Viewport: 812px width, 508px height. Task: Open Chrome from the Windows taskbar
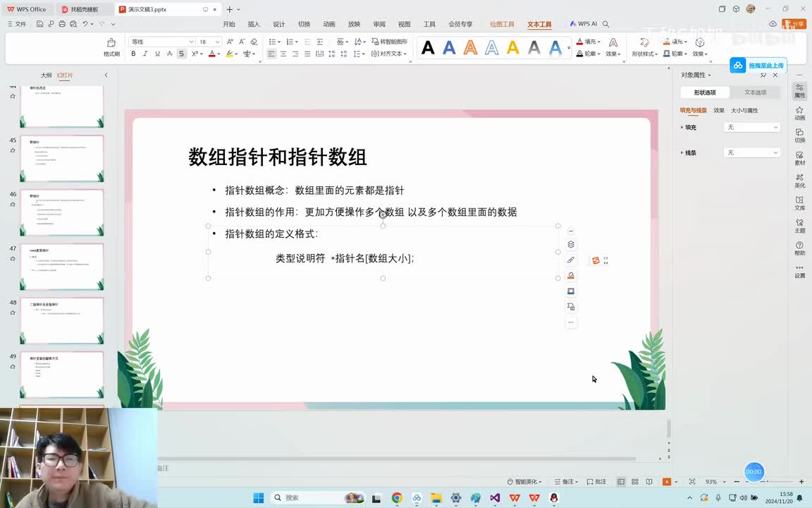[397, 497]
